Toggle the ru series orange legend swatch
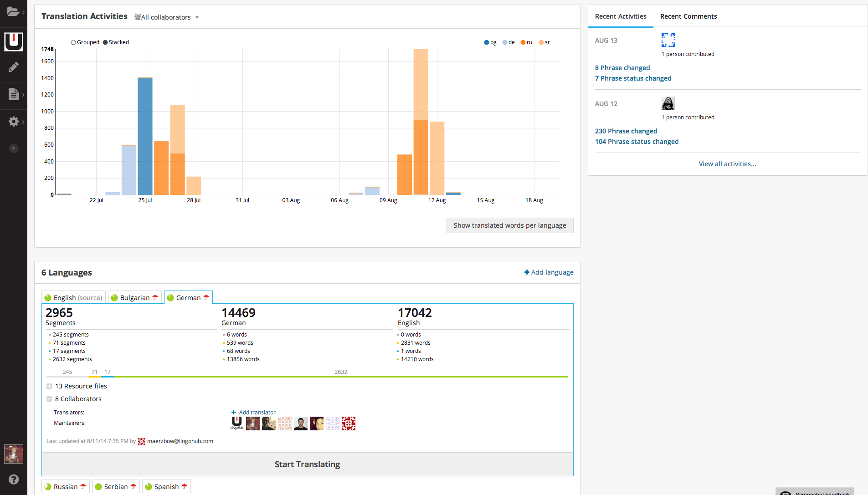This screenshot has width=868, height=495. [523, 42]
